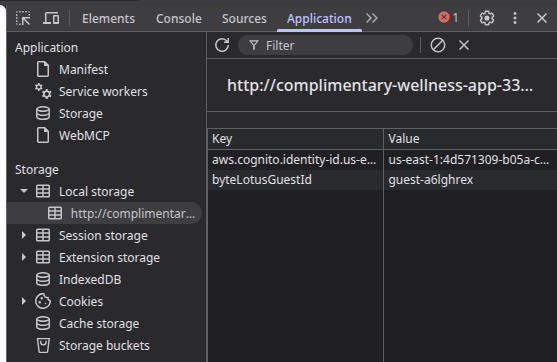Close the DevTools panel

click(542, 18)
